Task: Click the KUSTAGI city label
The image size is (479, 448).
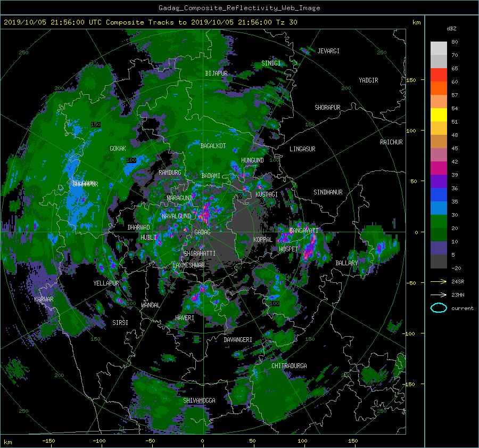Action: [x=267, y=194]
